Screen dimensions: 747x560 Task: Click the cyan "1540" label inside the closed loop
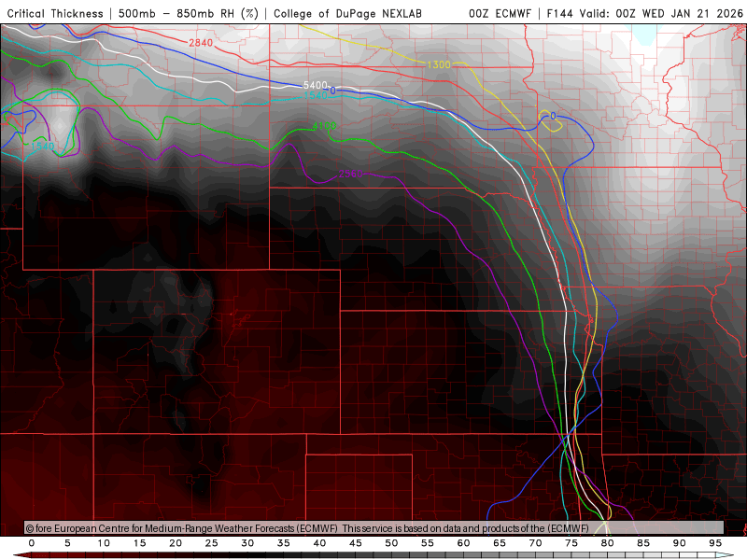42,146
